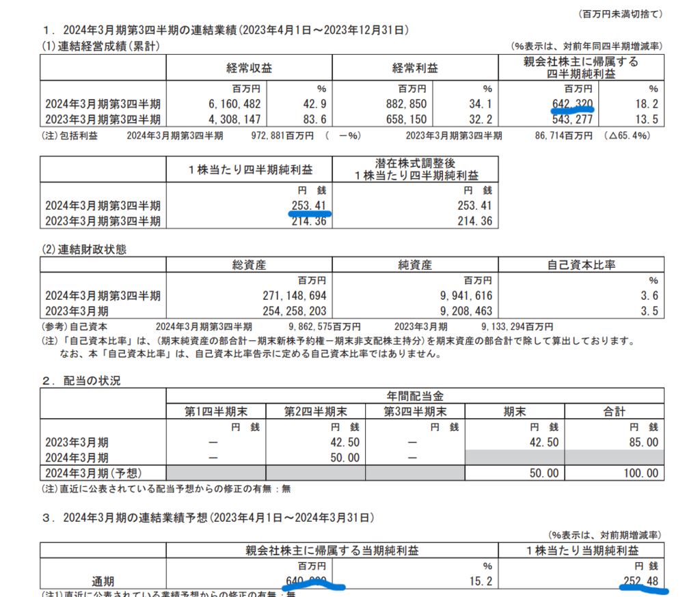Click the equity ratio value "3.5"
The image size is (700, 597).
649,311
